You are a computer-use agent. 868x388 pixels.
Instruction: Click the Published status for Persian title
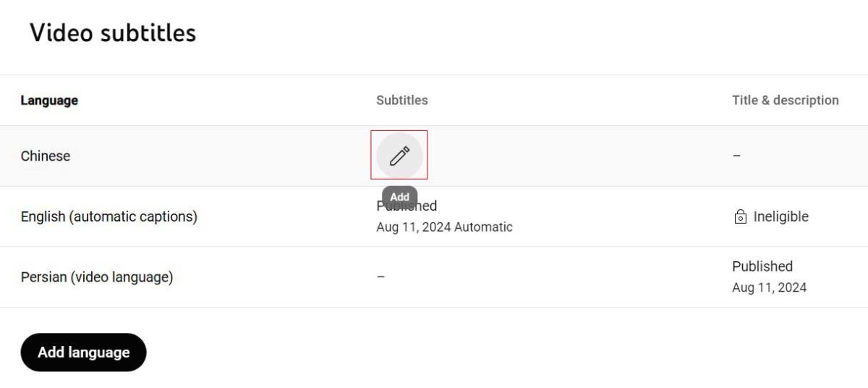762,266
